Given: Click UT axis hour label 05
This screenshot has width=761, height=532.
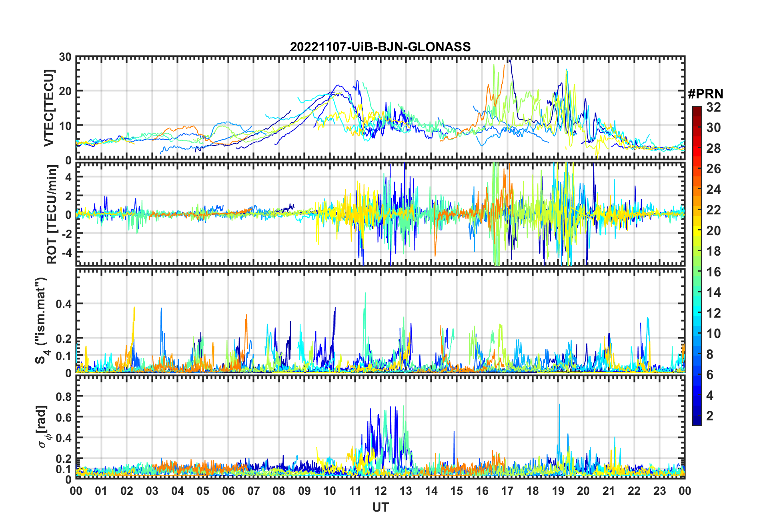Looking at the screenshot, I should [203, 491].
